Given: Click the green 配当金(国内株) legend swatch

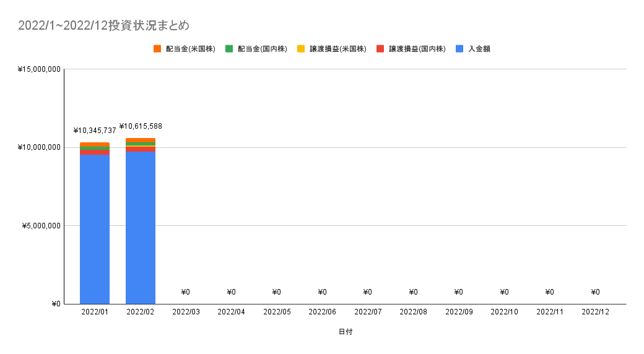Looking at the screenshot, I should coord(229,49).
